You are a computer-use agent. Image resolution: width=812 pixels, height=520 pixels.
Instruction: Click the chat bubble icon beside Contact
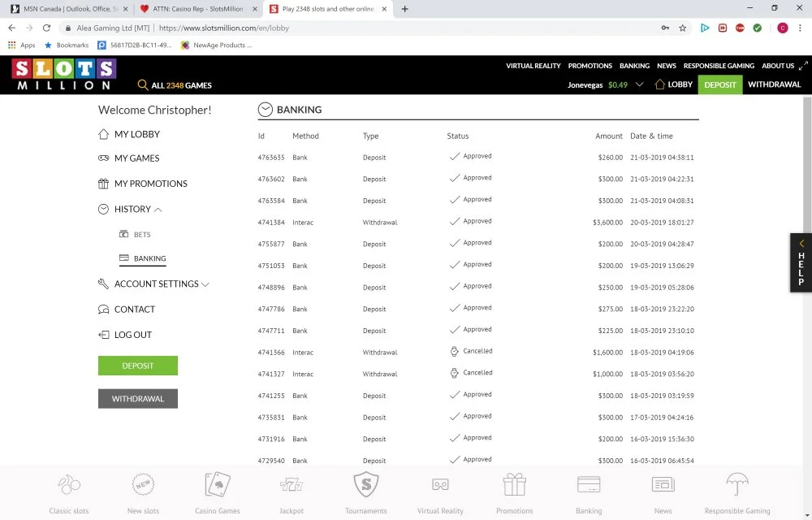(x=104, y=310)
